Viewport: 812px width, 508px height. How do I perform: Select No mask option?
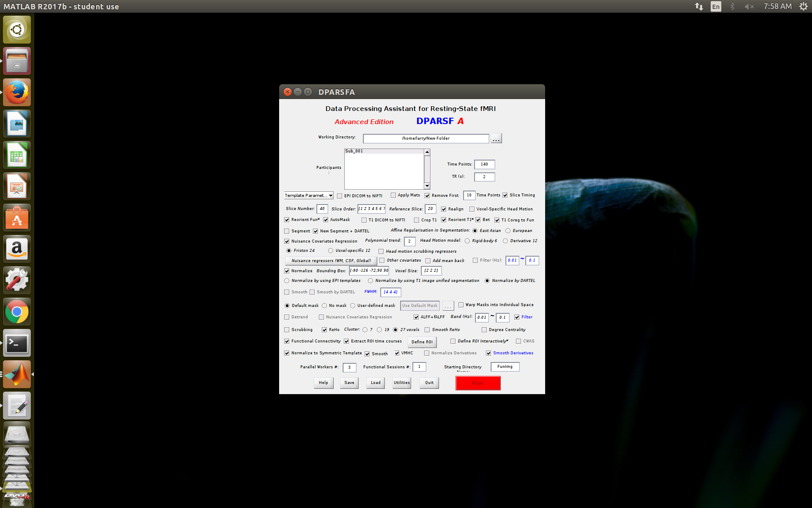(324, 306)
